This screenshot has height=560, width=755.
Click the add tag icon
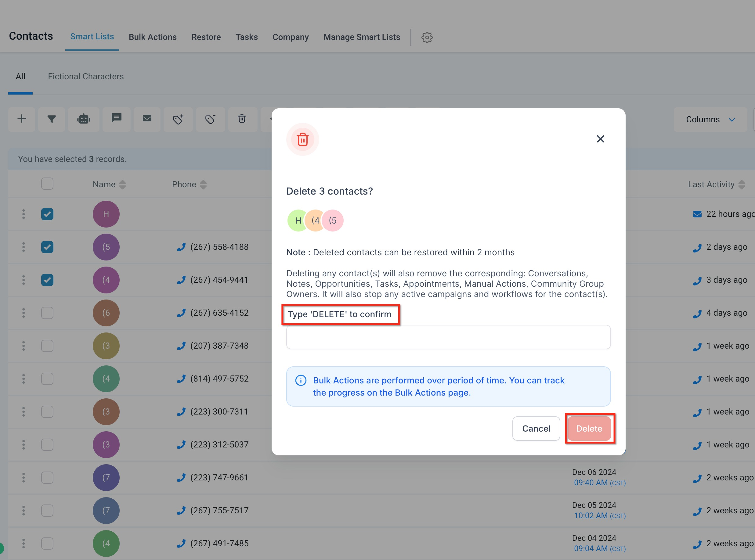click(x=178, y=119)
